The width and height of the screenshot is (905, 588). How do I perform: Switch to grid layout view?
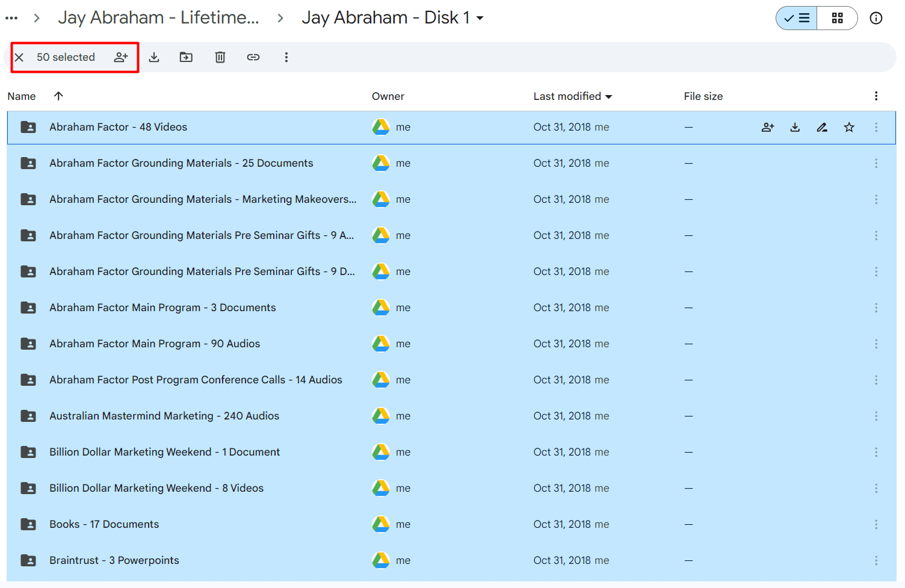tap(837, 18)
